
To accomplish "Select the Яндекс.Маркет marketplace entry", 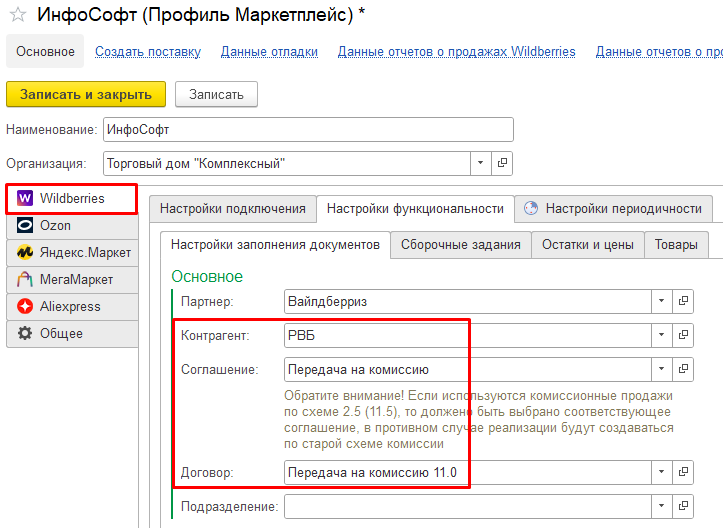I will click(x=72, y=252).
